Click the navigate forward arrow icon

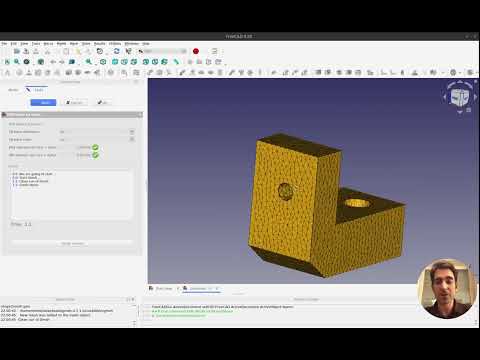pos(62,62)
